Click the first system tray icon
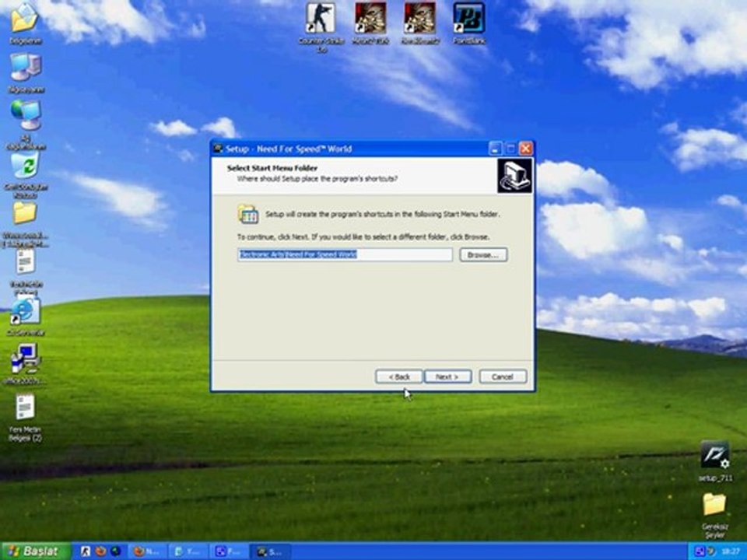The image size is (747, 560). point(700,551)
